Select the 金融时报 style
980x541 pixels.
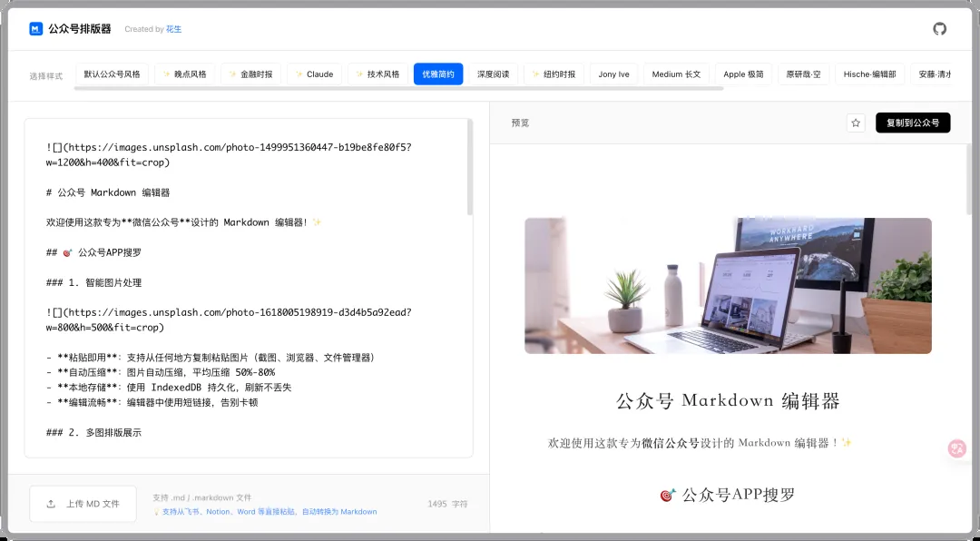[x=250, y=74]
